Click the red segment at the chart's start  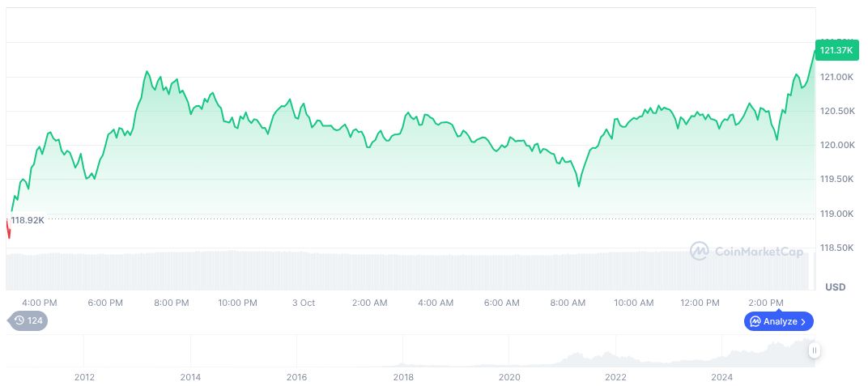8,230
